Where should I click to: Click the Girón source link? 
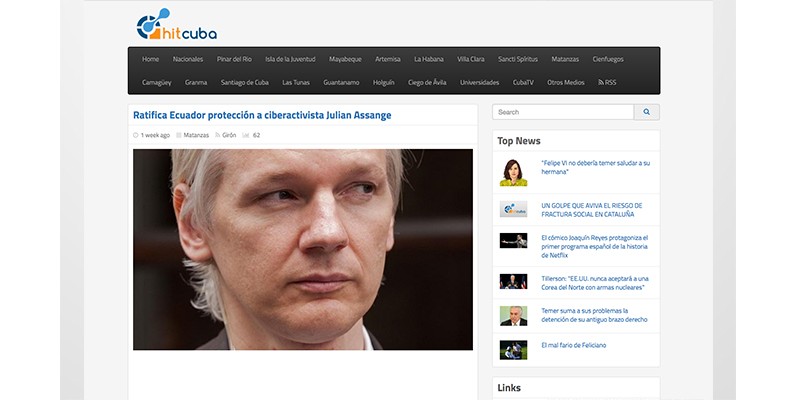click(x=229, y=135)
